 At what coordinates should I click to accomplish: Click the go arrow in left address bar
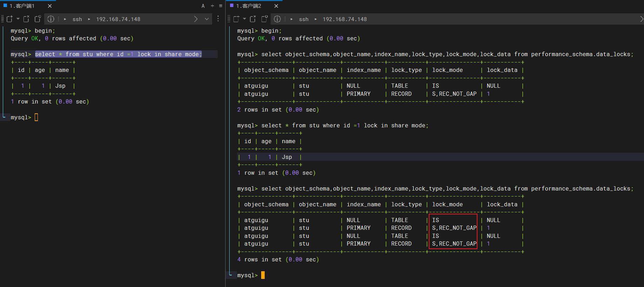coord(196,19)
